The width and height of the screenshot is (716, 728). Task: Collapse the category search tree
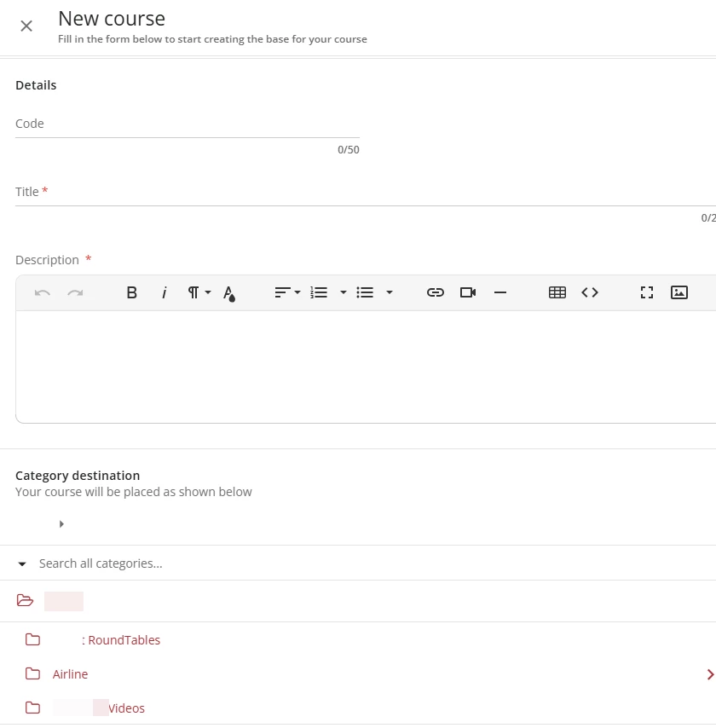click(22, 563)
